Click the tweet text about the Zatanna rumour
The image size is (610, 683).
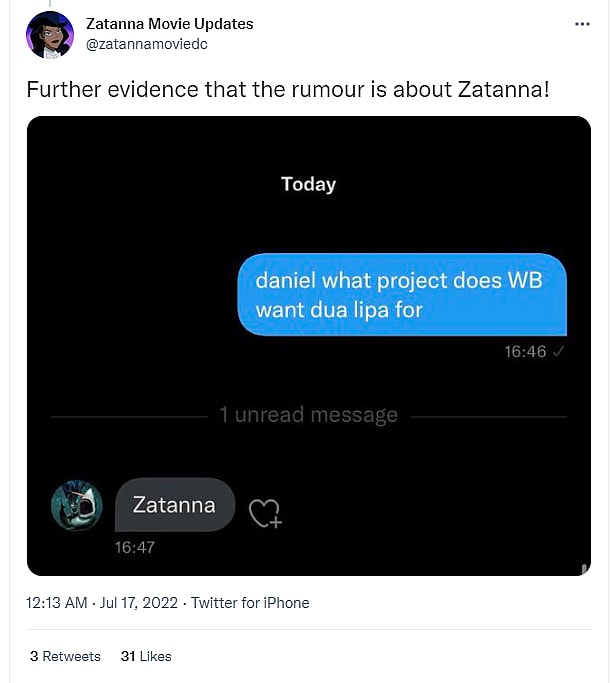pos(287,89)
